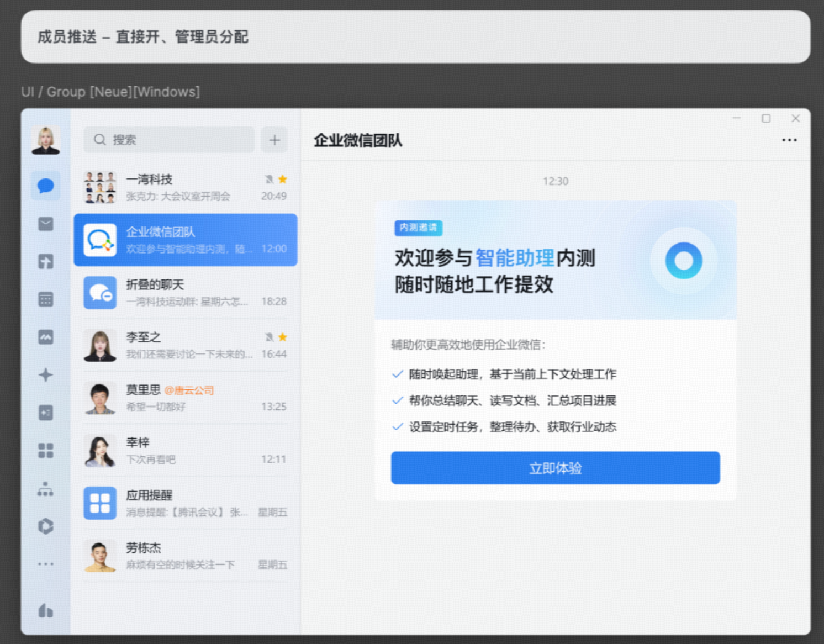
Task: Open the framed chart-line sidebar icon
Action: pos(46,337)
